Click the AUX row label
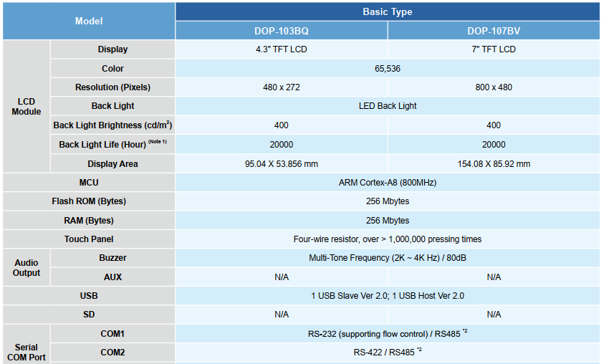 tap(112, 277)
